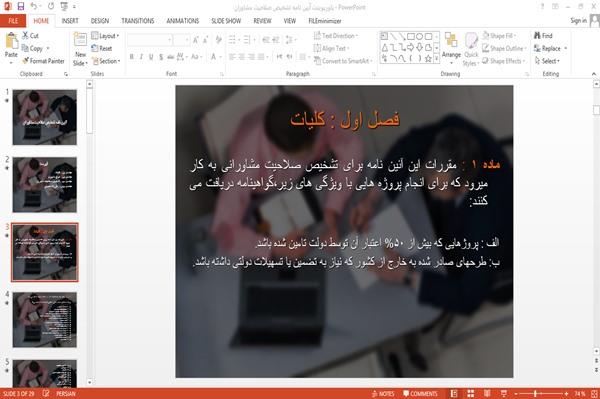Switch to the DESIGN tab

[99, 21]
